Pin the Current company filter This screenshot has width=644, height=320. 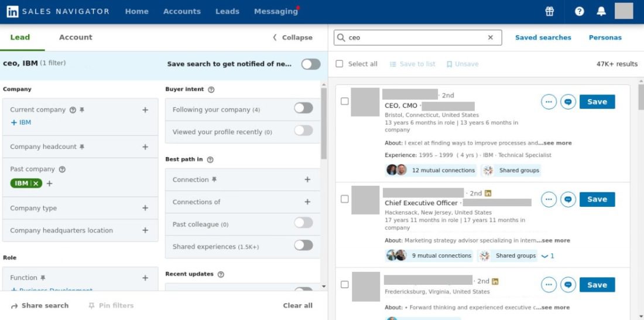pyautogui.click(x=82, y=110)
